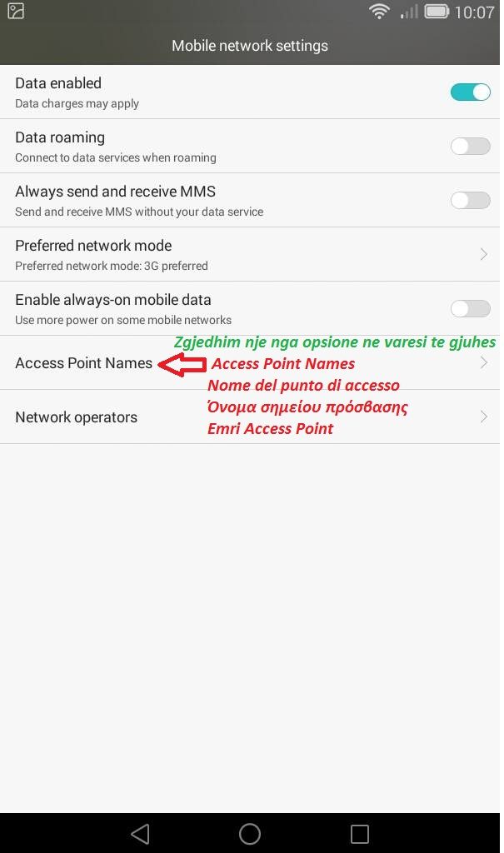504x853 pixels.
Task: Tap the Mobile network settings title
Action: click(250, 46)
